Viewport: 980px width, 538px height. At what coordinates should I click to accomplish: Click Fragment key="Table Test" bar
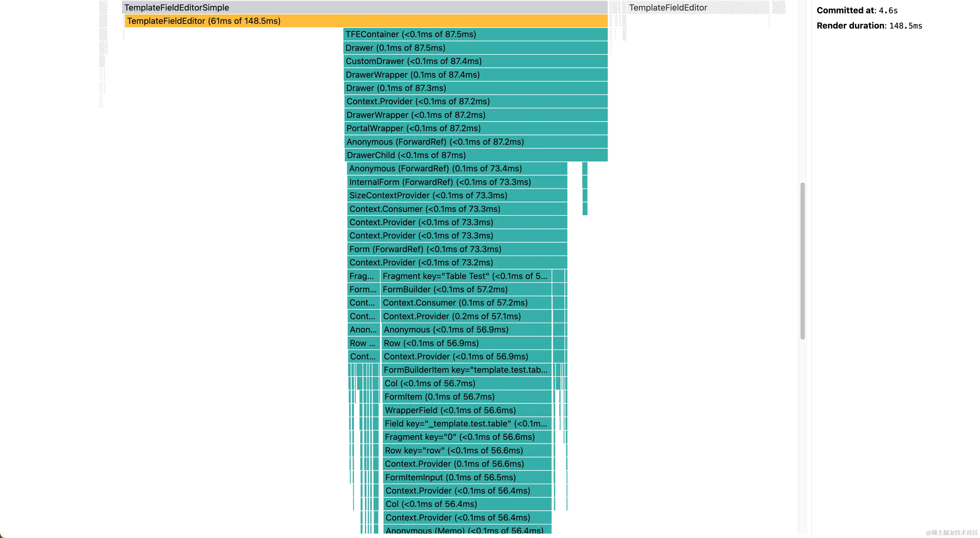(466, 276)
